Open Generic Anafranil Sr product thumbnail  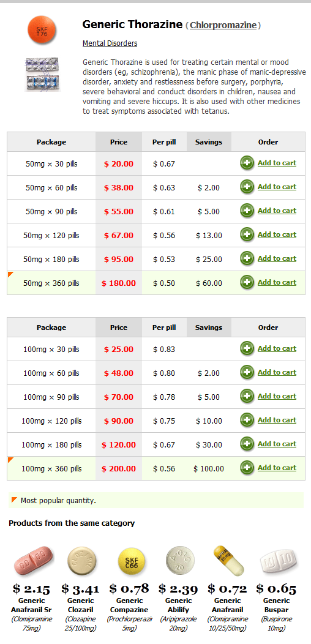click(34, 561)
